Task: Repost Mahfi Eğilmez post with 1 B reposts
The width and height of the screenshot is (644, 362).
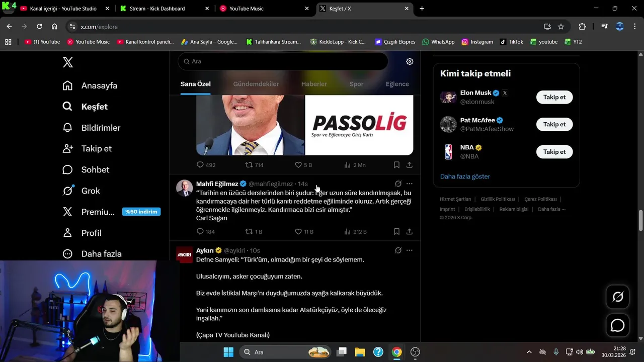Action: 254,232
